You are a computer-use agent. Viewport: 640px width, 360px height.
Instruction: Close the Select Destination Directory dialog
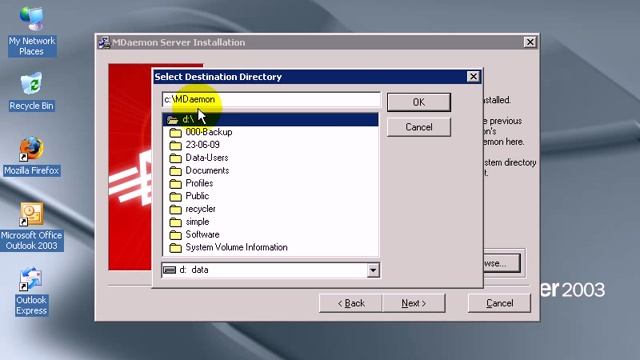(x=473, y=76)
